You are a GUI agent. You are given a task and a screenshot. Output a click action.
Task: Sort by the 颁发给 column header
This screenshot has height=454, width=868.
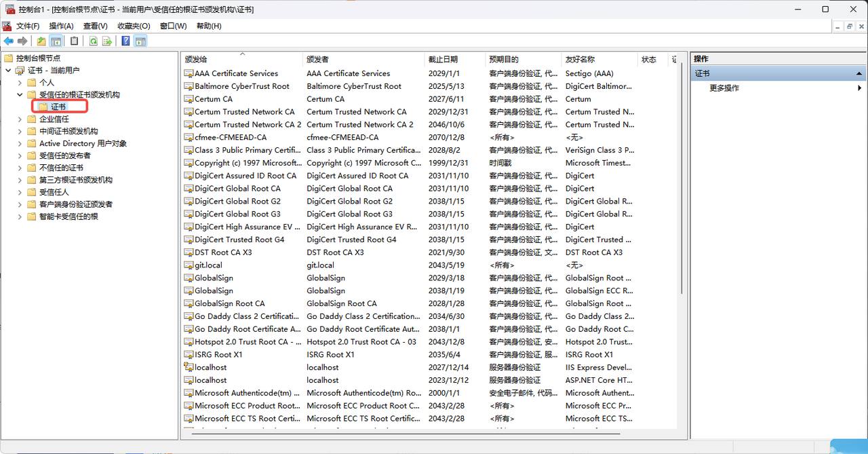[242, 60]
